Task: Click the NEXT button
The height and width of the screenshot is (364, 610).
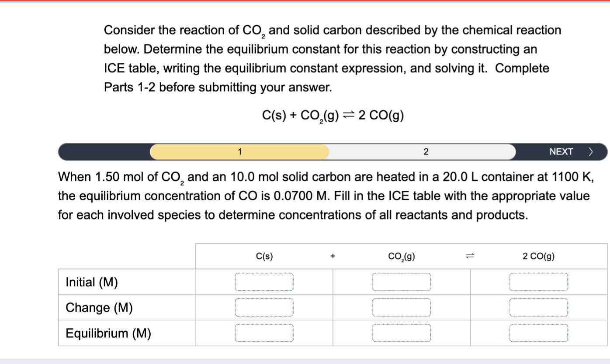Action: pos(562,151)
